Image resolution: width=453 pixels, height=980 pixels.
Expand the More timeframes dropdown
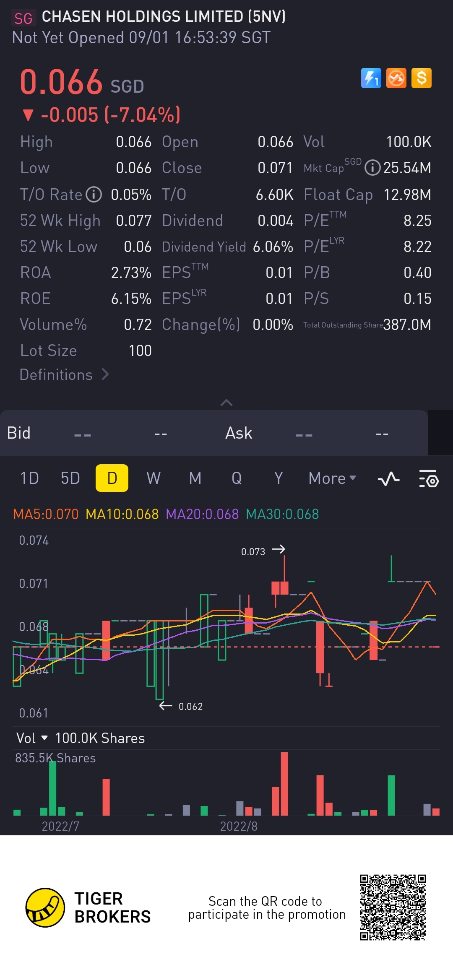click(x=332, y=478)
